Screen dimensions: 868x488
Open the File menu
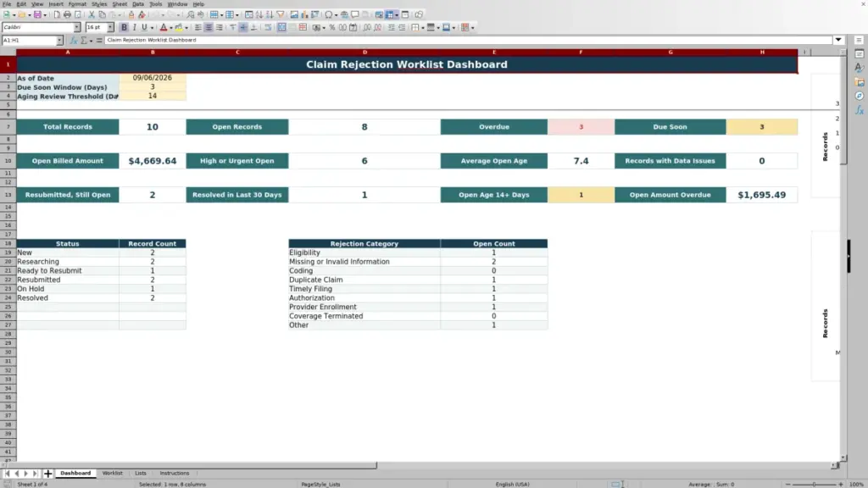[7, 4]
